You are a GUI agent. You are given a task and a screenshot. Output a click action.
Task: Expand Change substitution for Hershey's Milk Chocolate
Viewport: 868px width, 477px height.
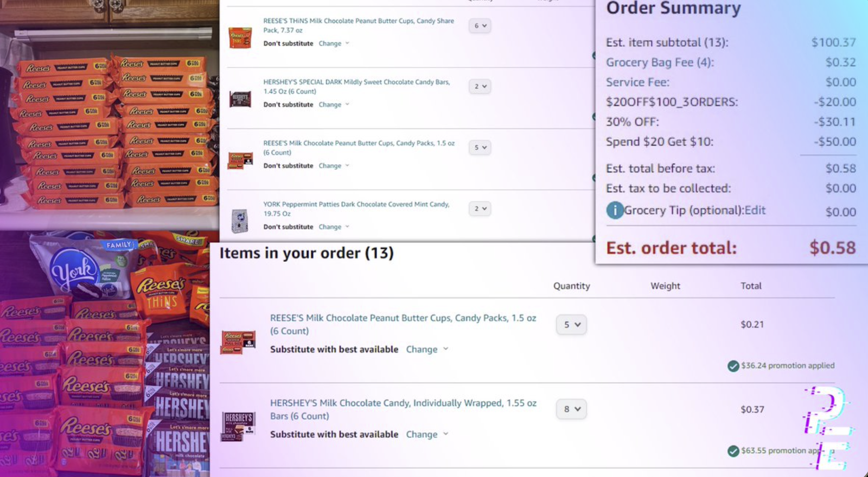pyautogui.click(x=427, y=435)
